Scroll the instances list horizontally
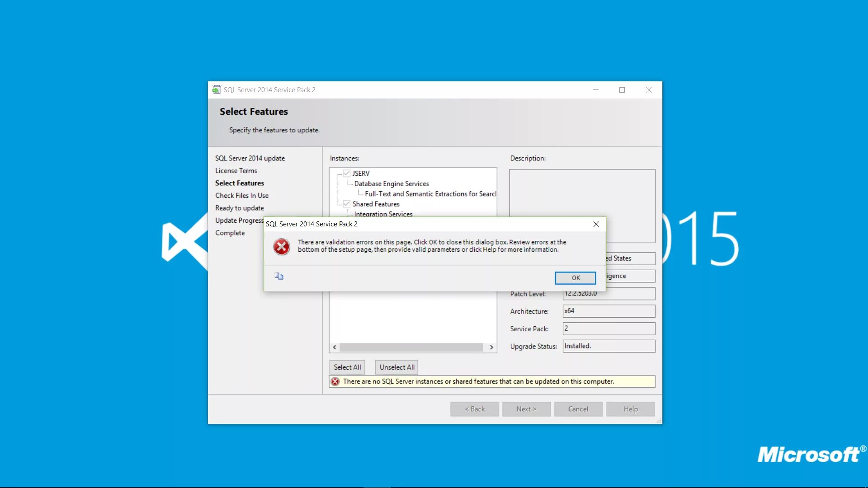The width and height of the screenshot is (868, 488). 413,347
